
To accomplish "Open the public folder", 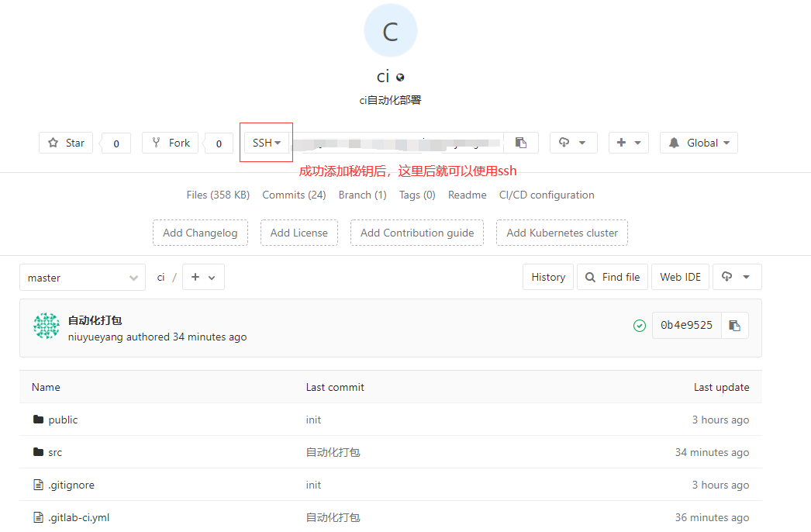I will coord(62,419).
